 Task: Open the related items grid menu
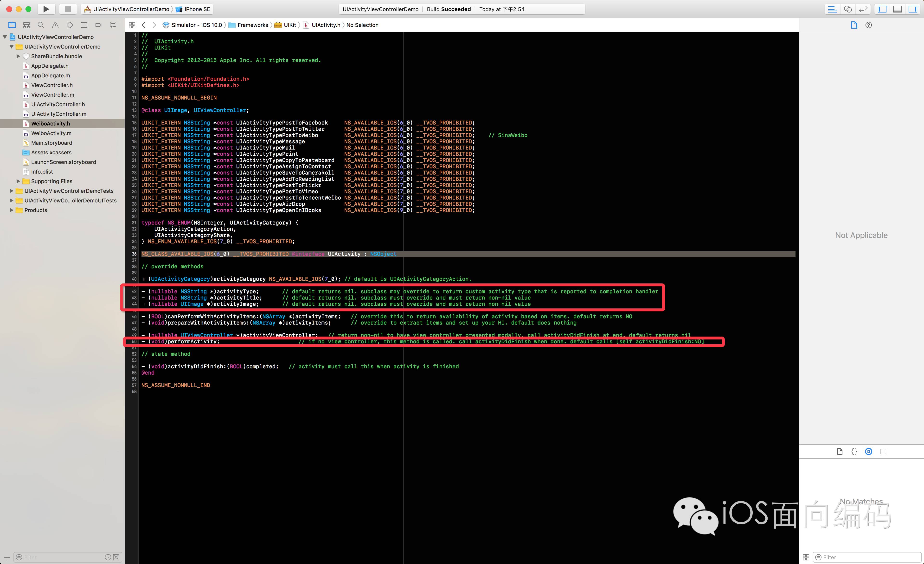coord(132,25)
